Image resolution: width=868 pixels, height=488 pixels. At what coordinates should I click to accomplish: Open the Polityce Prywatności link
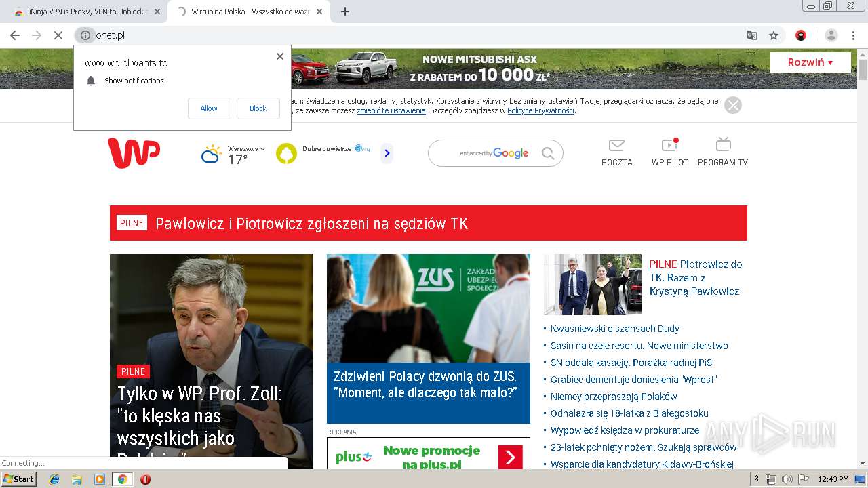click(540, 110)
